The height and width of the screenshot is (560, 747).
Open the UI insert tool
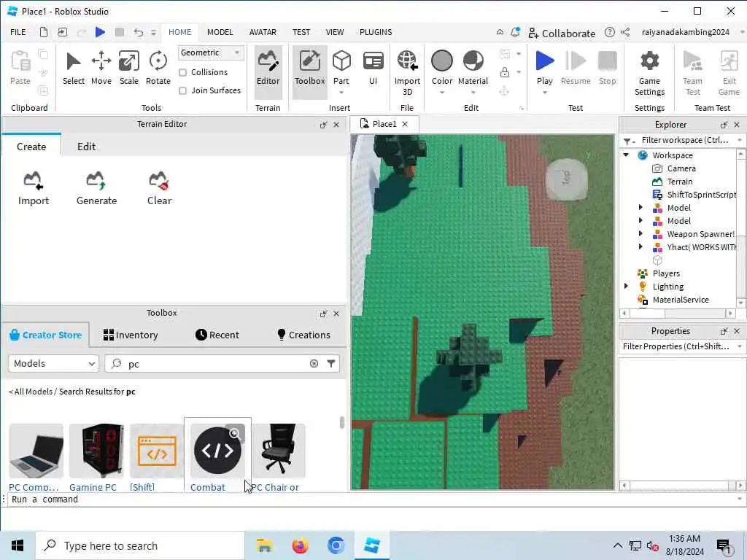373,68
